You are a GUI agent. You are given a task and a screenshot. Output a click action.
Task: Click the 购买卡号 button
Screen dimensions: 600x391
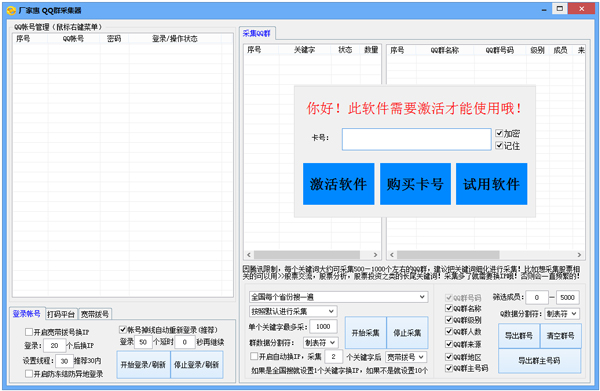415,184
